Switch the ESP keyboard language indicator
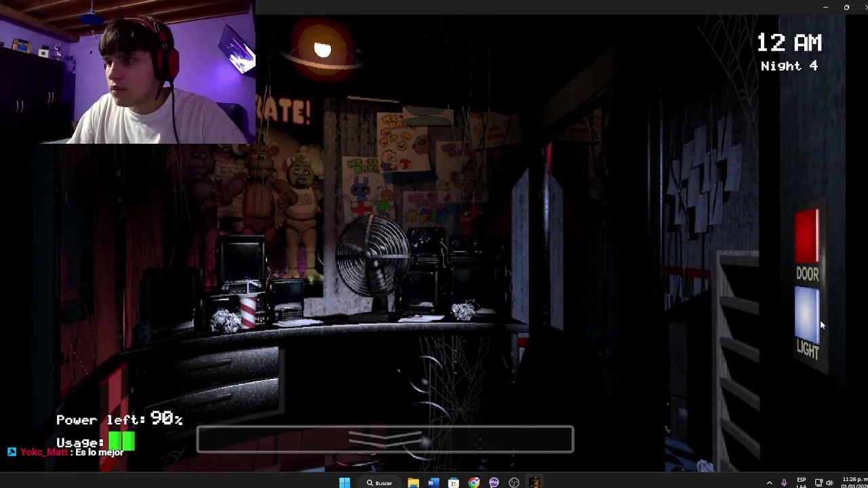Viewport: 868px width, 488px height. point(802,483)
